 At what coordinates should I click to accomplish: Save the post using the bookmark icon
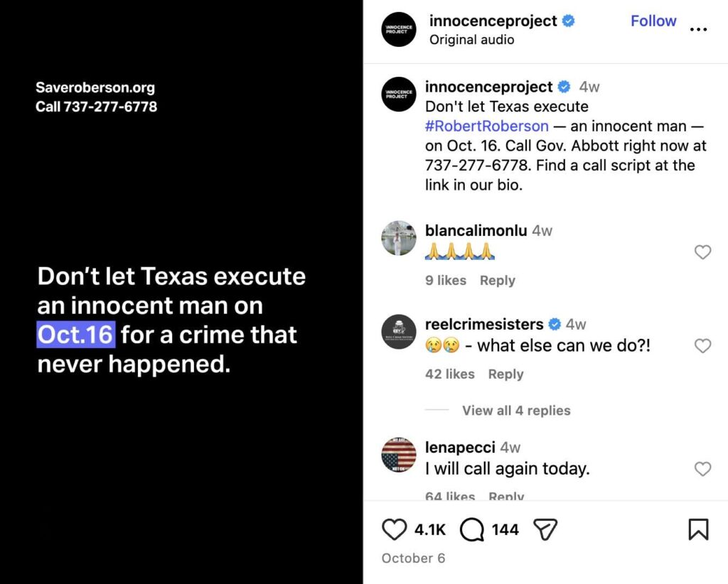click(x=699, y=529)
